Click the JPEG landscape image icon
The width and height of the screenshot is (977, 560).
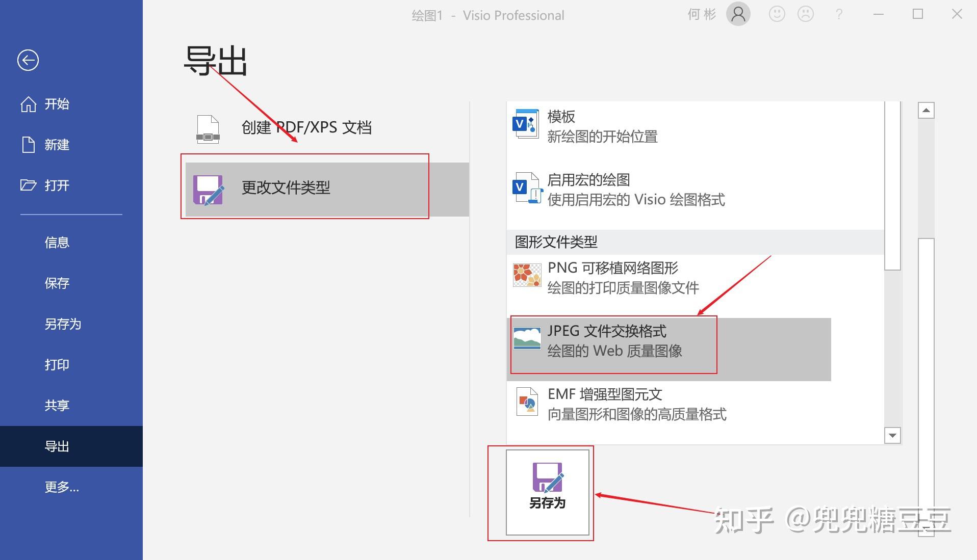[527, 338]
